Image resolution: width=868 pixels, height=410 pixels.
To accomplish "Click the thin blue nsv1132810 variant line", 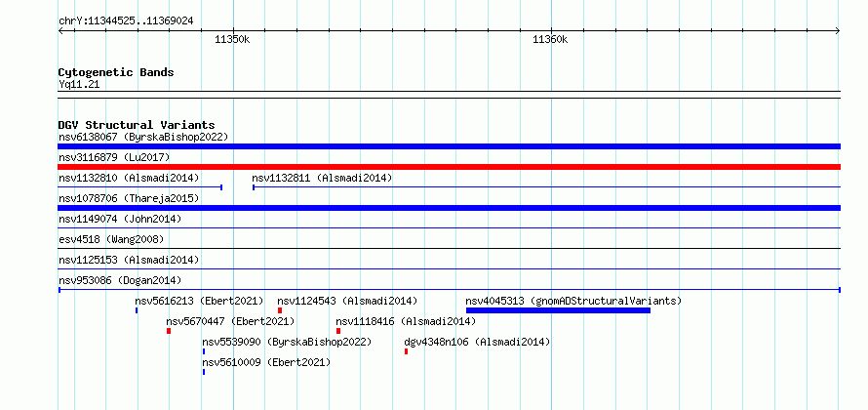I will click(x=140, y=187).
